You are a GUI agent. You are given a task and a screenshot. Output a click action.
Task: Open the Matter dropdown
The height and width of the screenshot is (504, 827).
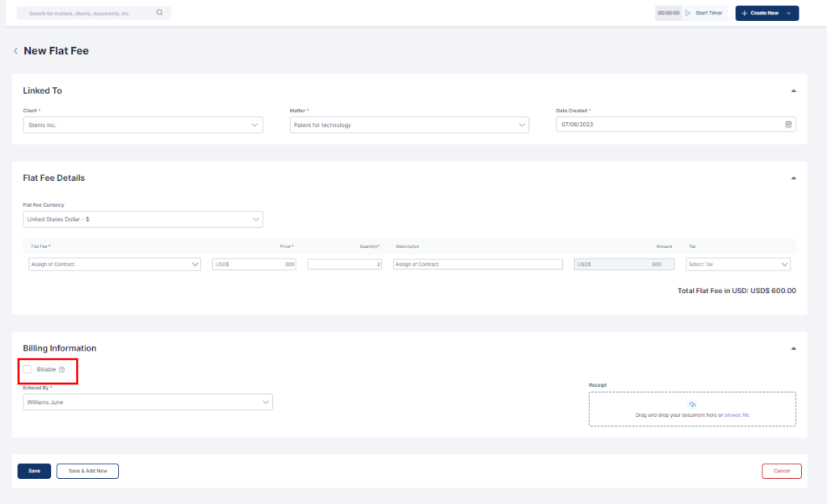click(409, 125)
